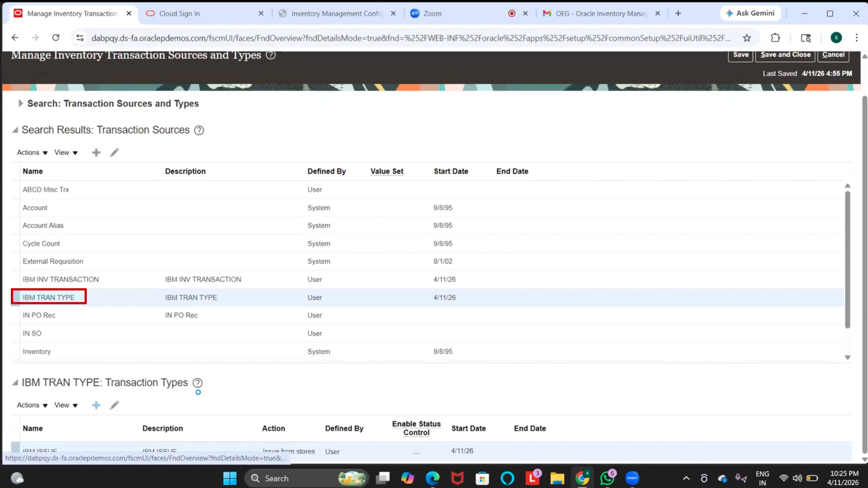
Task: Open help icon beside IBM TRAN TYPE: Transaction Types
Action: tap(198, 383)
